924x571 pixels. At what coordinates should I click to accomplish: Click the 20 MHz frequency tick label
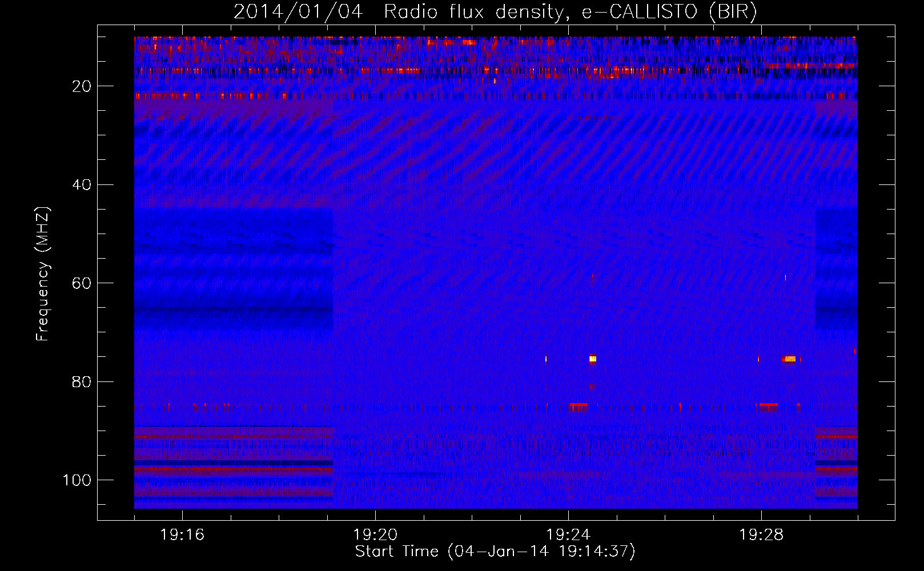82,86
